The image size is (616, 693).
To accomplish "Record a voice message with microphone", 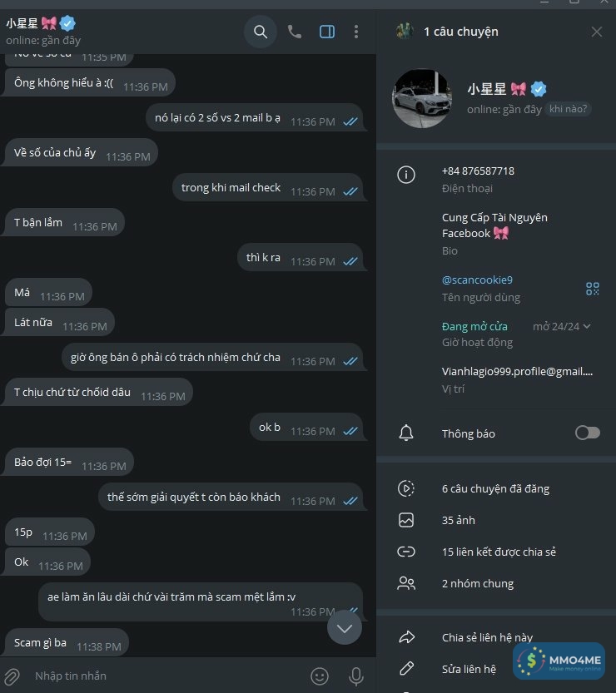I will pyautogui.click(x=356, y=676).
